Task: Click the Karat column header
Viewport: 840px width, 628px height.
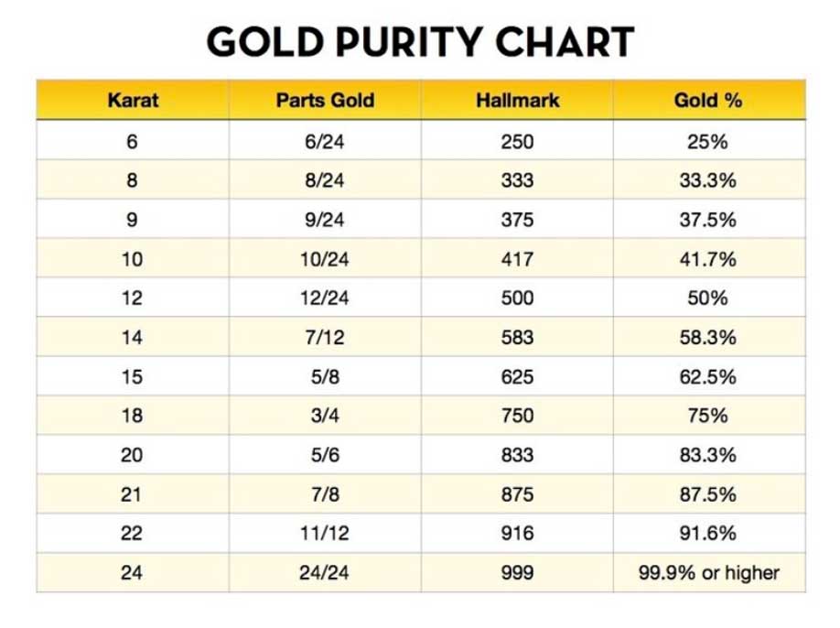Action: point(133,100)
